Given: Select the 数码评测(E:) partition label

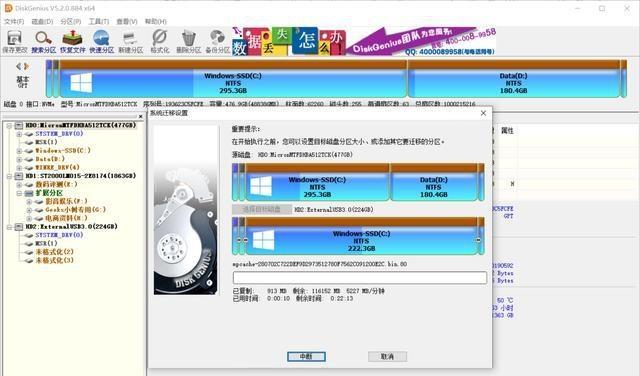Looking at the screenshot, I should [56, 185].
